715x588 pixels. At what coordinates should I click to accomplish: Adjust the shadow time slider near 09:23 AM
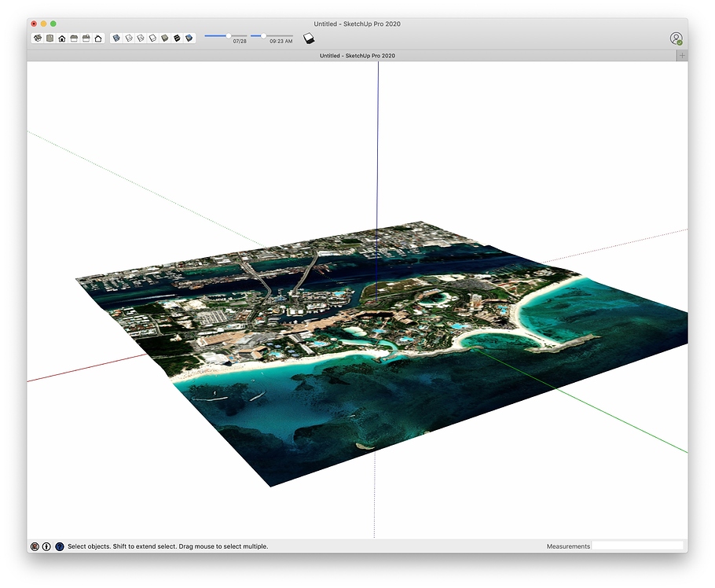pos(264,35)
